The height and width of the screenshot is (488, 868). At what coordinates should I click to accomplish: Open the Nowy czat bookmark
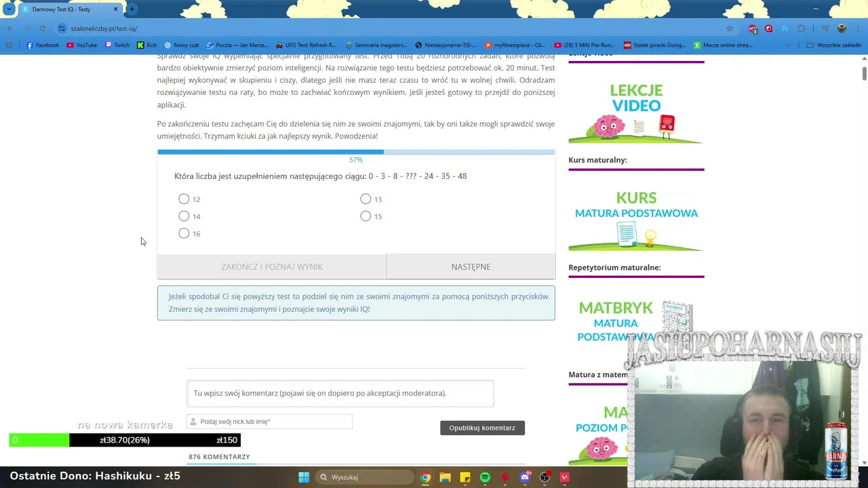[x=182, y=45]
